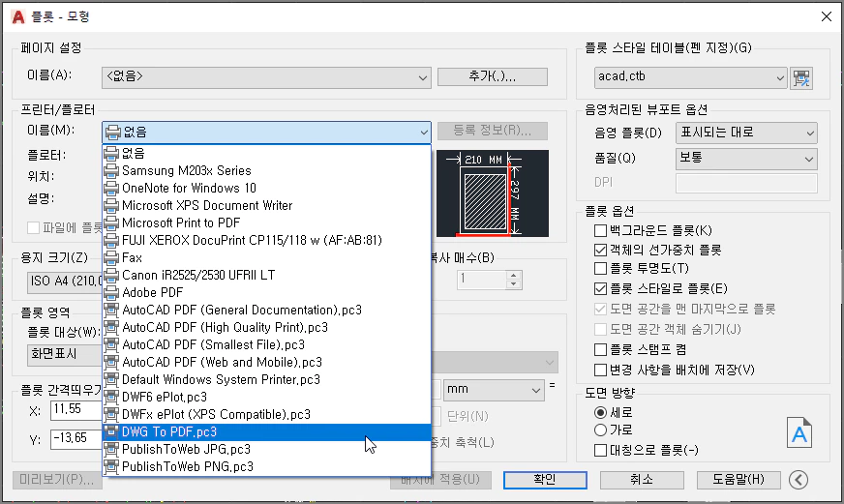This screenshot has width=844, height=504.
Task: Select Microsoft XPS Document Writer
Action: 267,205
